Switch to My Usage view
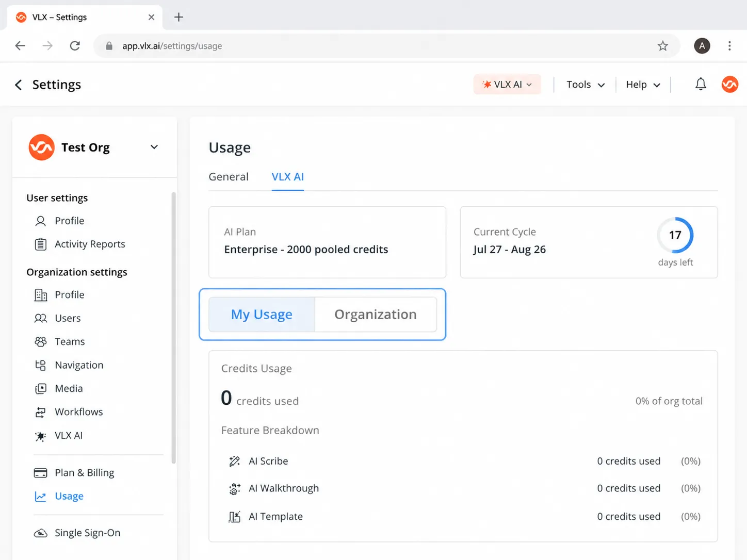 (262, 315)
